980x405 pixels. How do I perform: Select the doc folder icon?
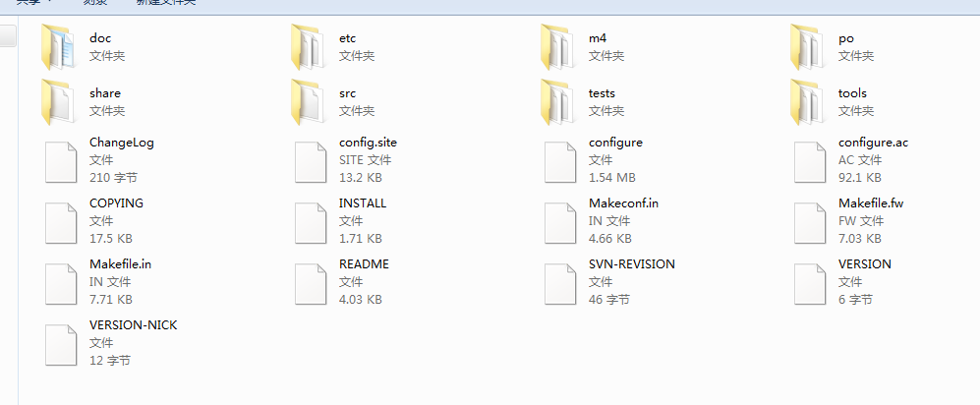59,47
